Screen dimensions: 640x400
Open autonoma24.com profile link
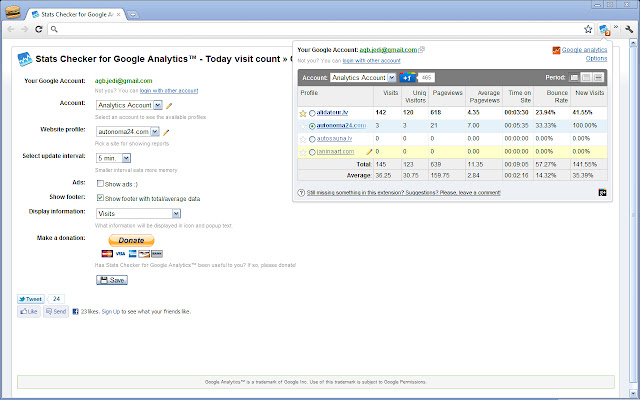coord(341,125)
